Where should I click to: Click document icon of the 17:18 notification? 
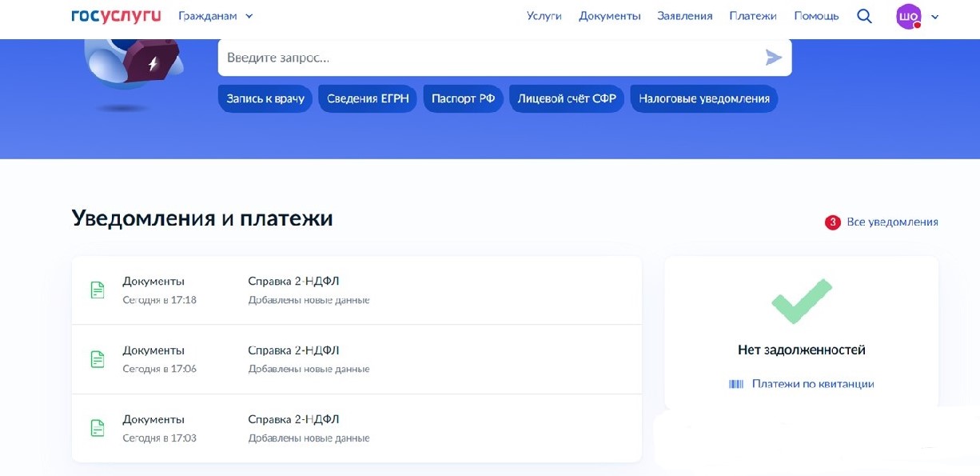97,290
